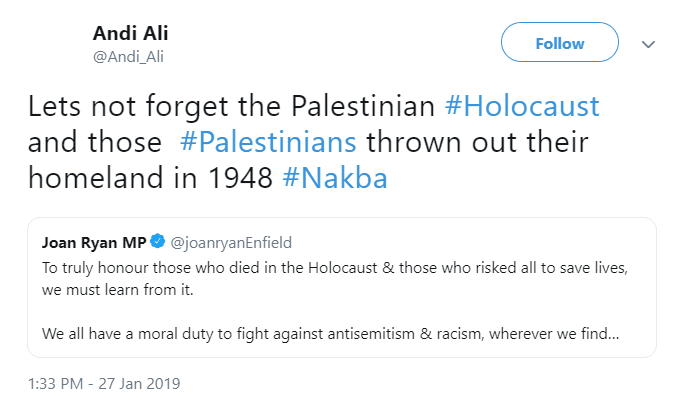Open the #Nakba hashtag link
The image size is (679, 405).
pyautogui.click(x=335, y=178)
